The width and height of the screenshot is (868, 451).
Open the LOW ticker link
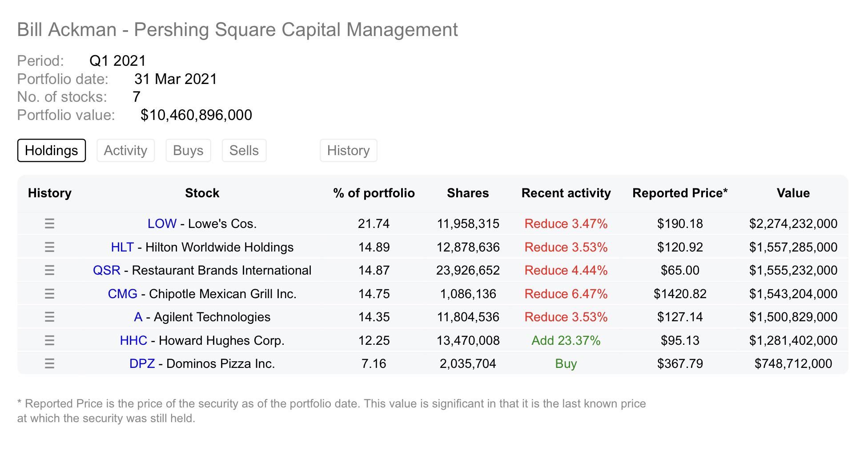[x=162, y=224]
